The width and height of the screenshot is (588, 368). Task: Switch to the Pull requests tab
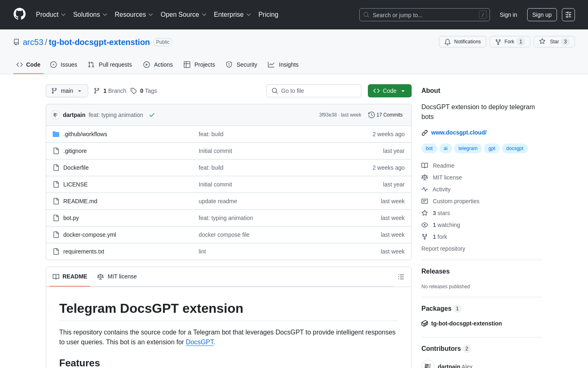110,65
